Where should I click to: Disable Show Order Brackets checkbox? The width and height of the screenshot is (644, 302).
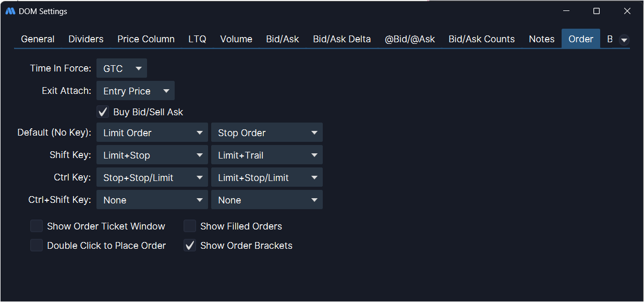pos(190,245)
